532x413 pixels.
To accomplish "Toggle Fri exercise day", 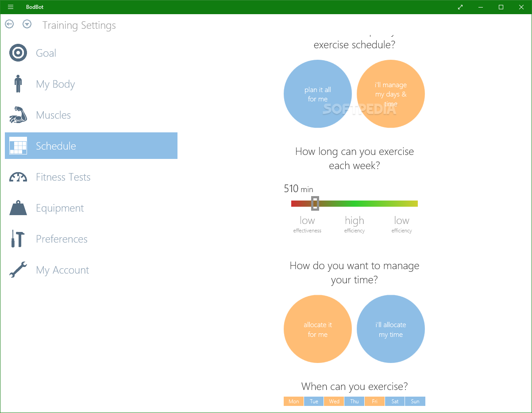I will point(374,401).
